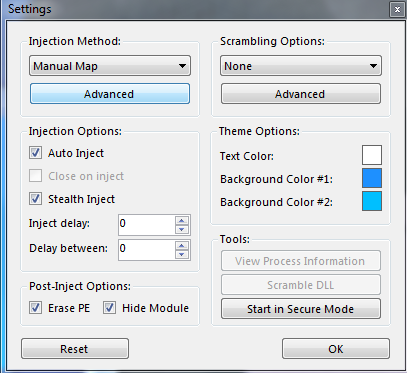
Task: Decrease Inject delay with down arrow
Action: point(182,229)
